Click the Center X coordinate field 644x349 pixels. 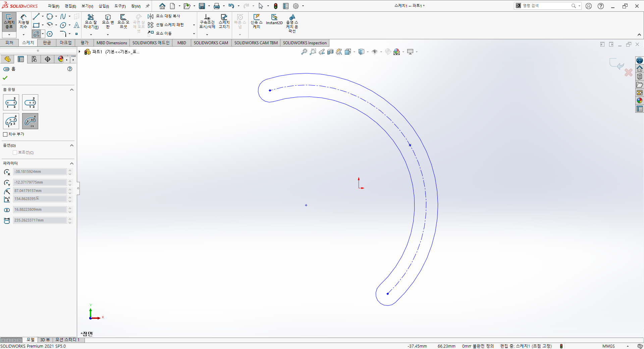coord(40,171)
